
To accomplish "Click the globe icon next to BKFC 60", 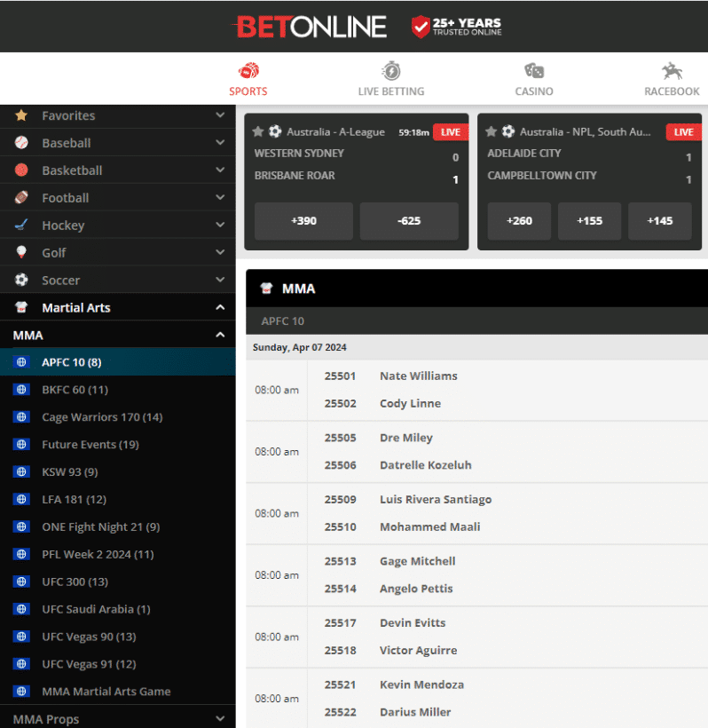I will click(21, 390).
